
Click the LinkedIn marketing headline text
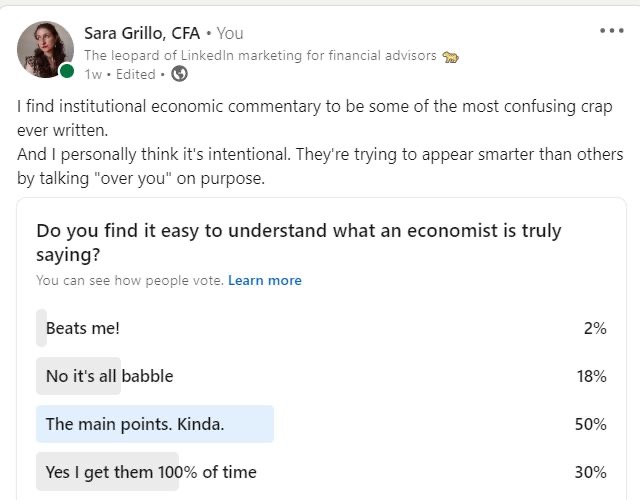[260, 56]
